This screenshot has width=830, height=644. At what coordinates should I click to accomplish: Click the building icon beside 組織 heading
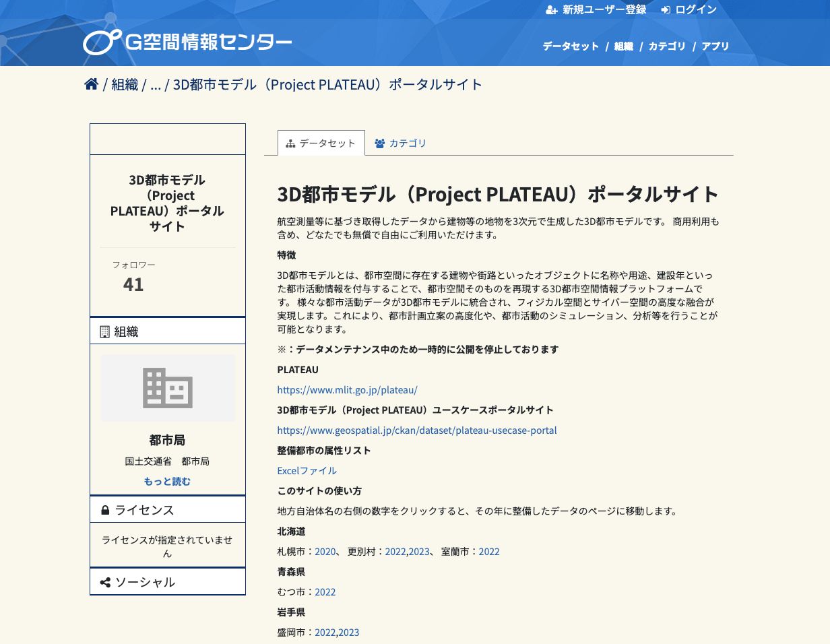point(104,331)
